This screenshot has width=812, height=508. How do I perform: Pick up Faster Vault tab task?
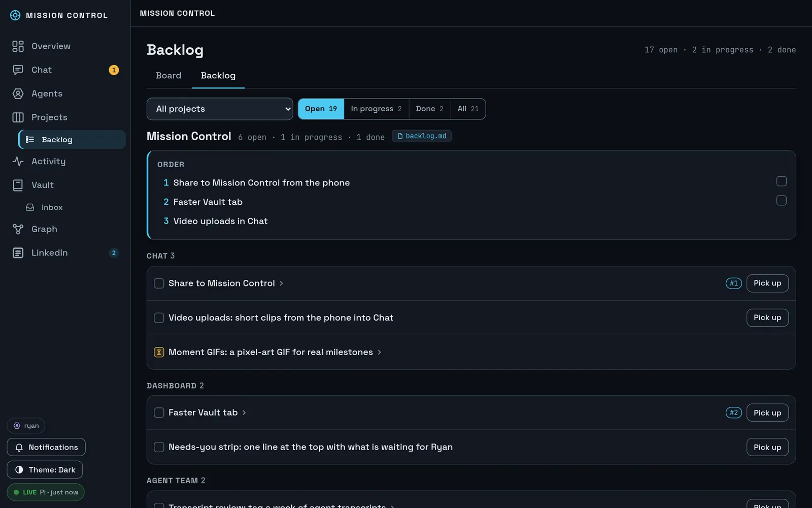click(767, 412)
